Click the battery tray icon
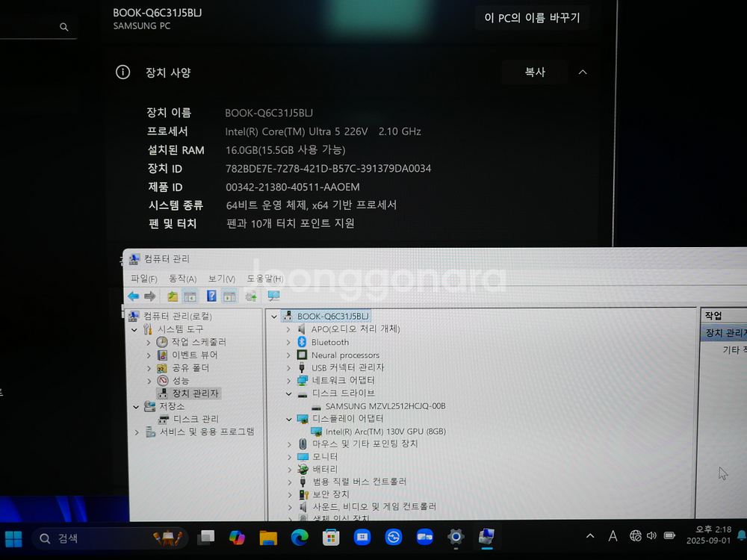The height and width of the screenshot is (560, 747). pyautogui.click(x=669, y=535)
